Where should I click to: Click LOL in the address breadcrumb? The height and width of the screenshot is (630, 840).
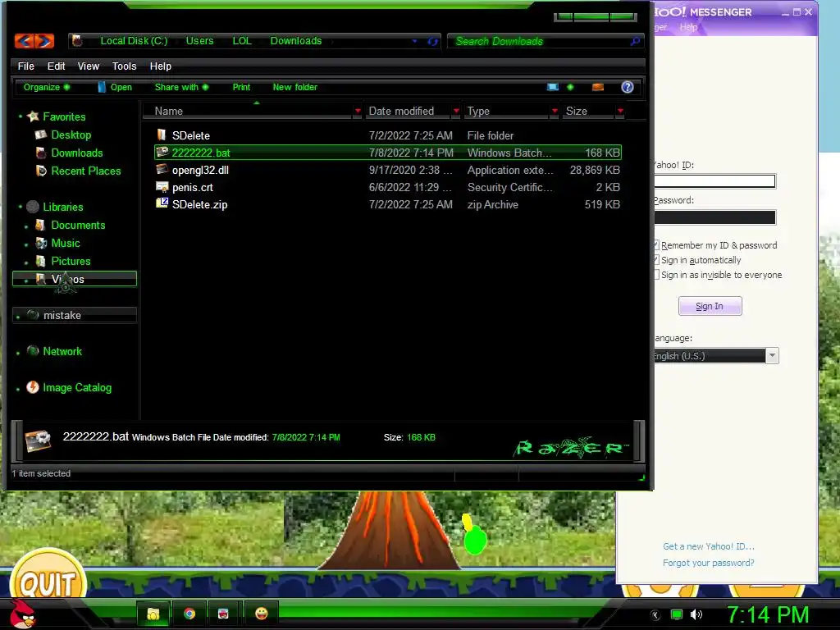tap(242, 41)
